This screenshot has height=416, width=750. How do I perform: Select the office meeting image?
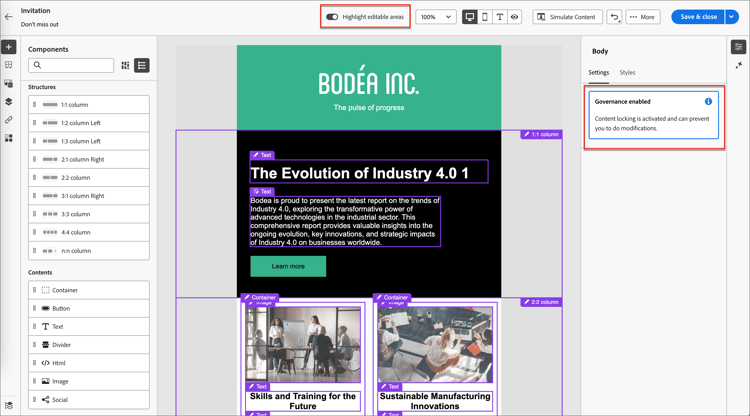click(303, 344)
